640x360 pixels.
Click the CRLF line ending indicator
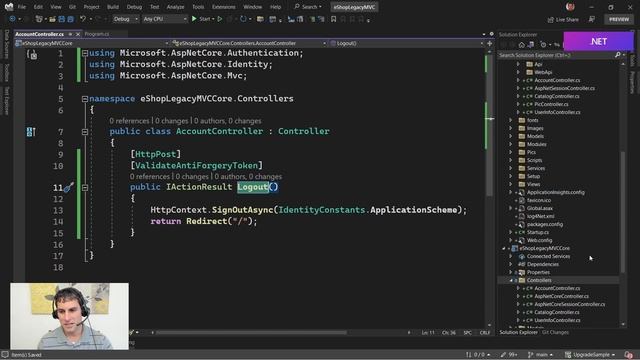[484, 333]
